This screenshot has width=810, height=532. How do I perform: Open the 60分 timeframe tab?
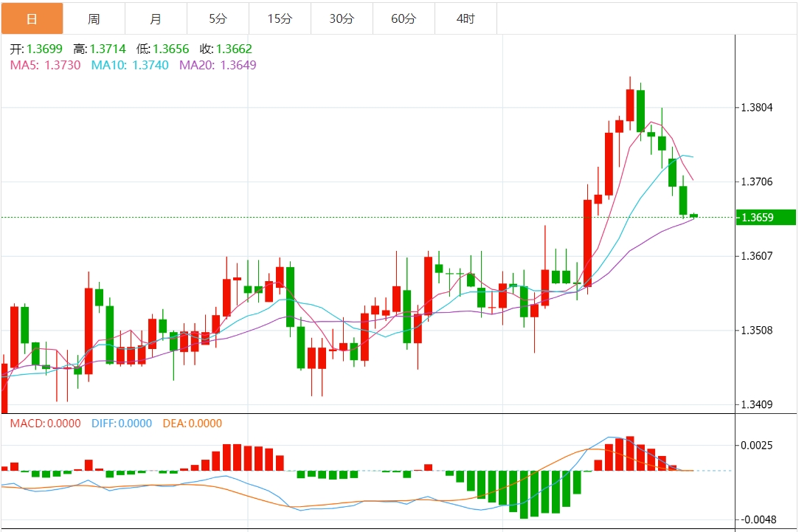coord(404,18)
